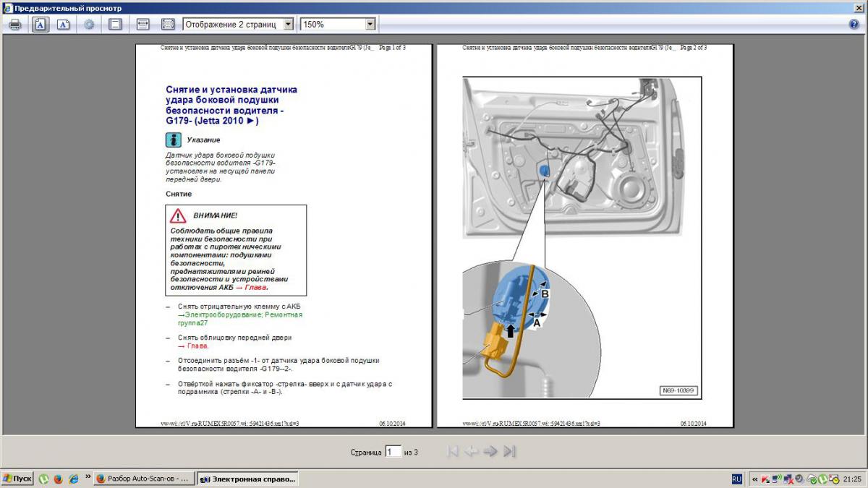Image resolution: width=868 pixels, height=488 pixels.
Task: Click the page 2 door diagram
Action: click(x=582, y=237)
